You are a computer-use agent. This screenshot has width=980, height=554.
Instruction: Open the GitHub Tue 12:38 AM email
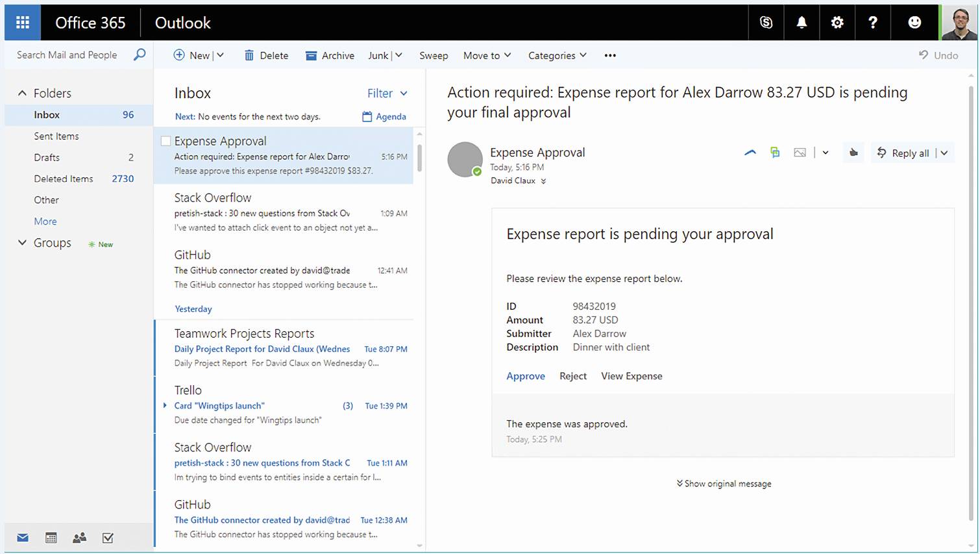(284, 519)
